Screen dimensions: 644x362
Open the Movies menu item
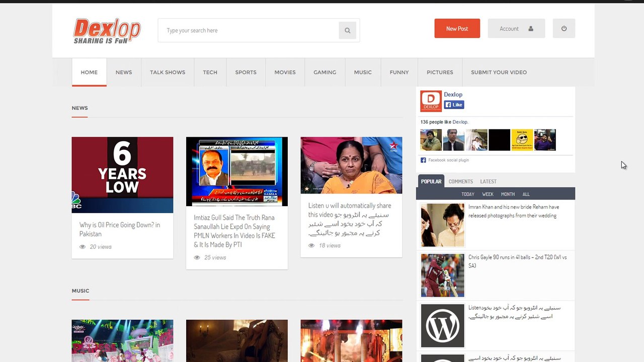click(285, 72)
